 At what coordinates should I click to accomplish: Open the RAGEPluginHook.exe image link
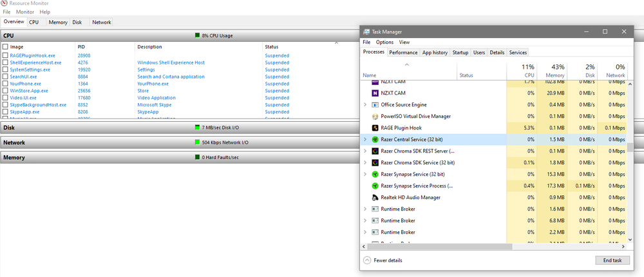(32, 55)
